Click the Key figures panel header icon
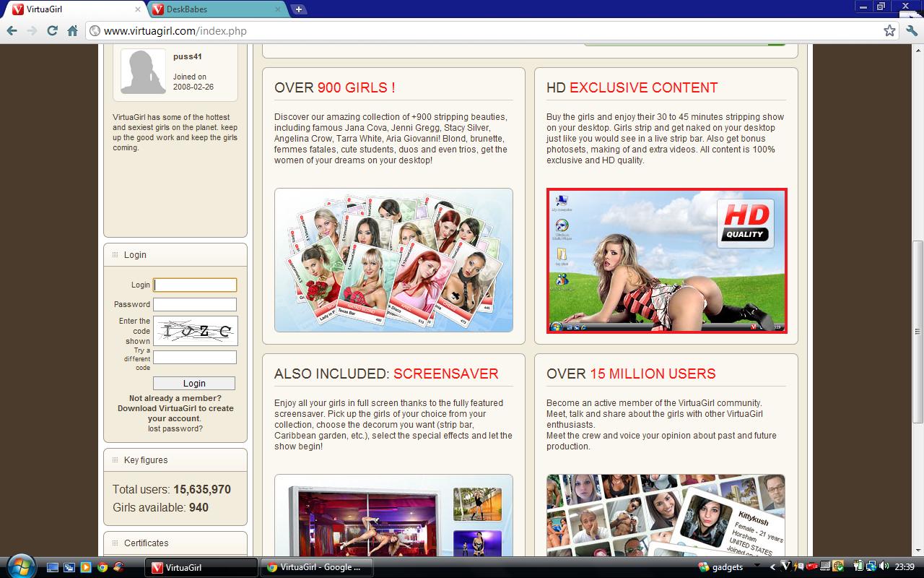 tap(115, 460)
